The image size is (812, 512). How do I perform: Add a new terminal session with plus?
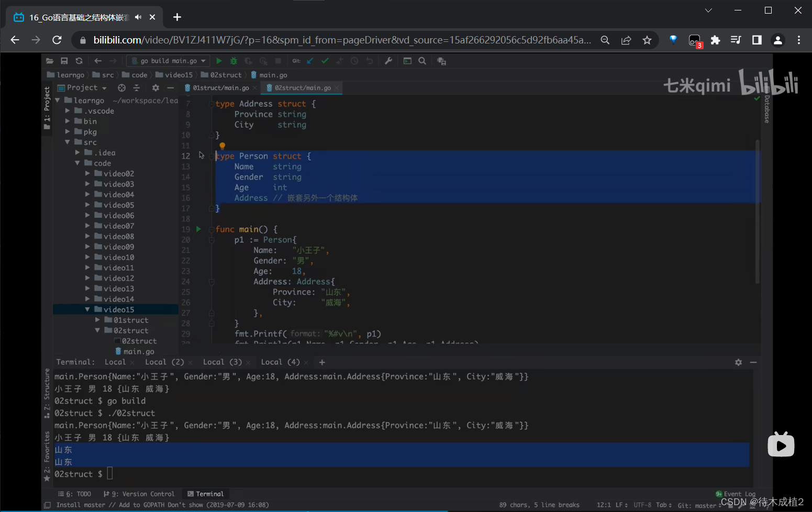[x=322, y=362]
